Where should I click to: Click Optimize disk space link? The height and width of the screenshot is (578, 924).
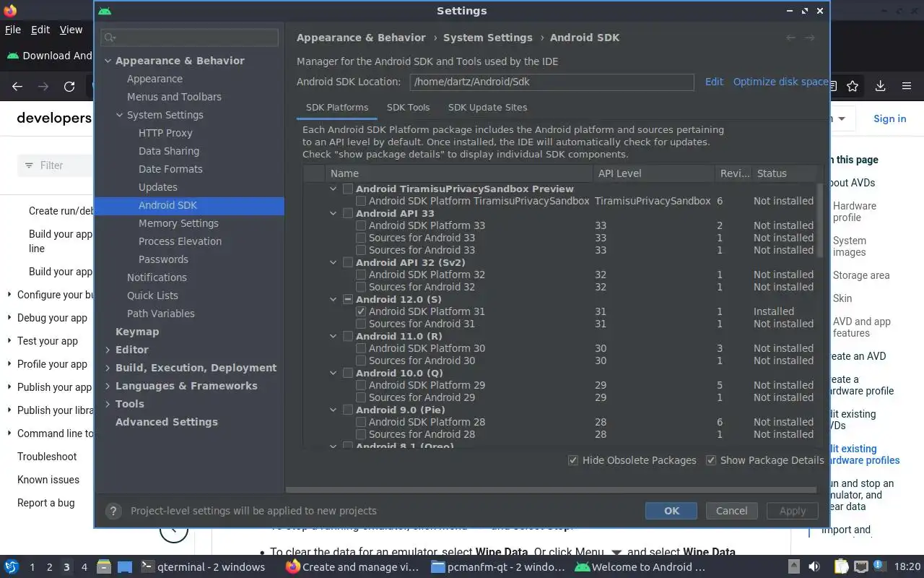click(780, 82)
